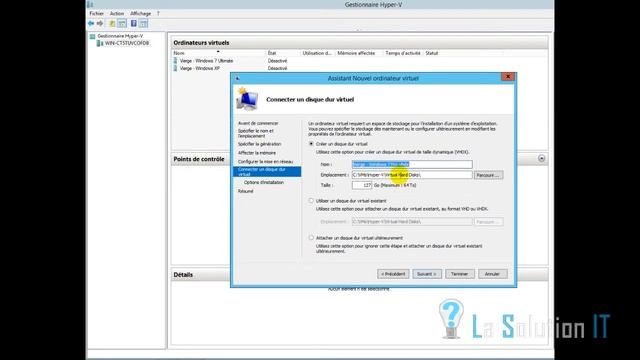This screenshot has height=360, width=640.
Task: Click the Gestionnaire Hyper-V icon in window title corner
Action: 91,4
